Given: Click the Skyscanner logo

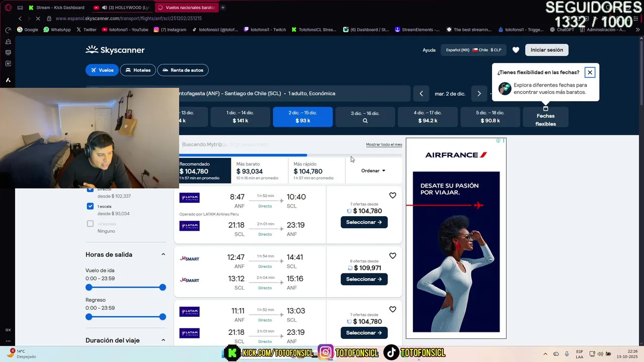Looking at the screenshot, I should coord(115,50).
